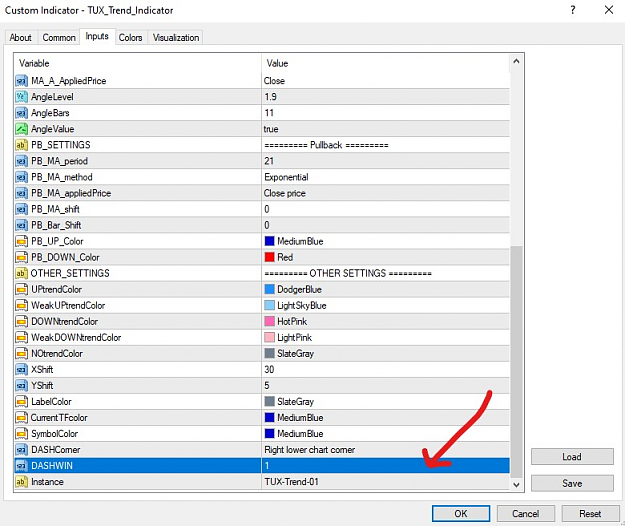
Task: Pick the DodgerBlue swatch for UPtrendColor
Action: point(269,289)
